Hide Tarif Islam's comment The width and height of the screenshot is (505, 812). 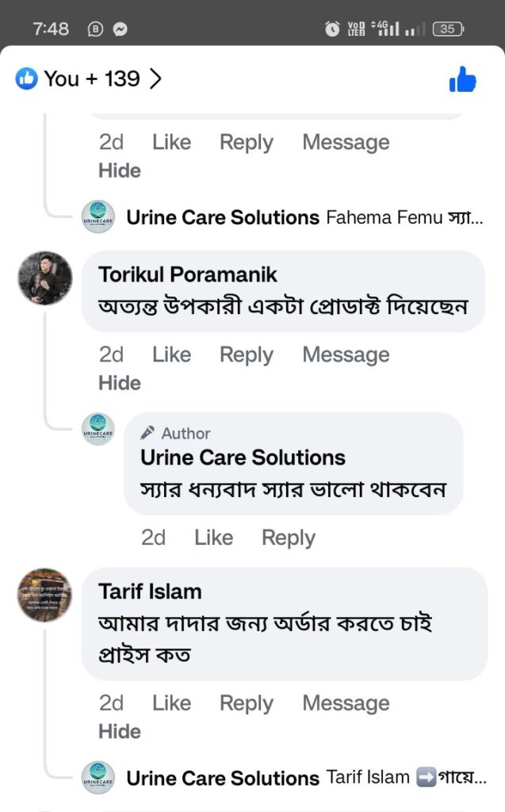(119, 733)
